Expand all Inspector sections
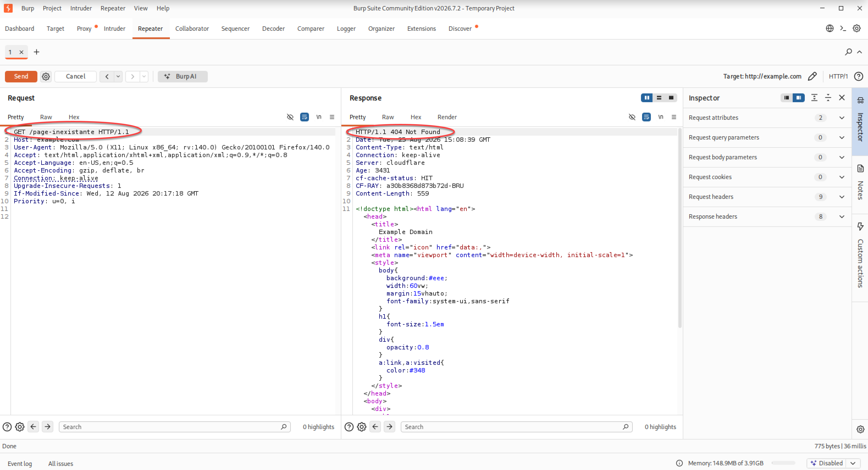The height and width of the screenshot is (470, 868). pos(814,98)
